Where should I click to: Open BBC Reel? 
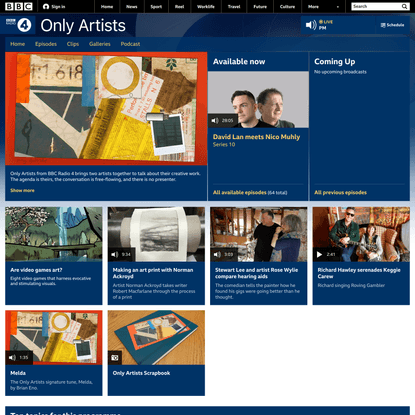pos(180,7)
